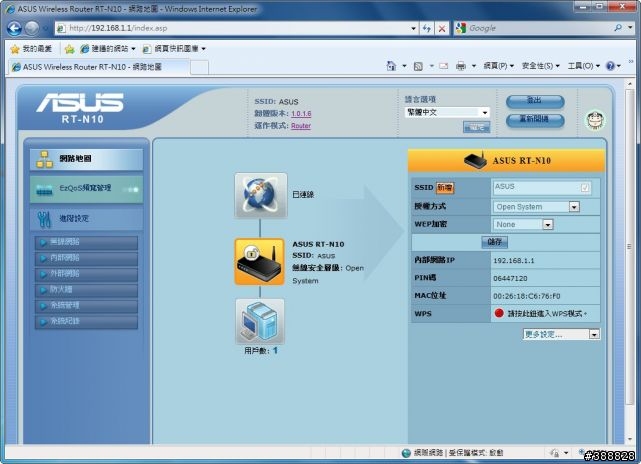The image size is (641, 464).
Task: Click the MAC address value 00:26:18:C6:76:F0
Action: click(x=527, y=296)
